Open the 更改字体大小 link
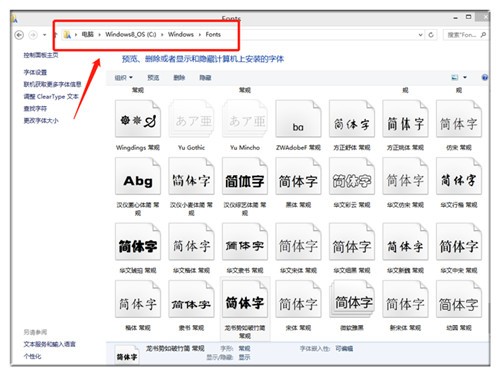The height and width of the screenshot is (376, 500). pos(41,121)
